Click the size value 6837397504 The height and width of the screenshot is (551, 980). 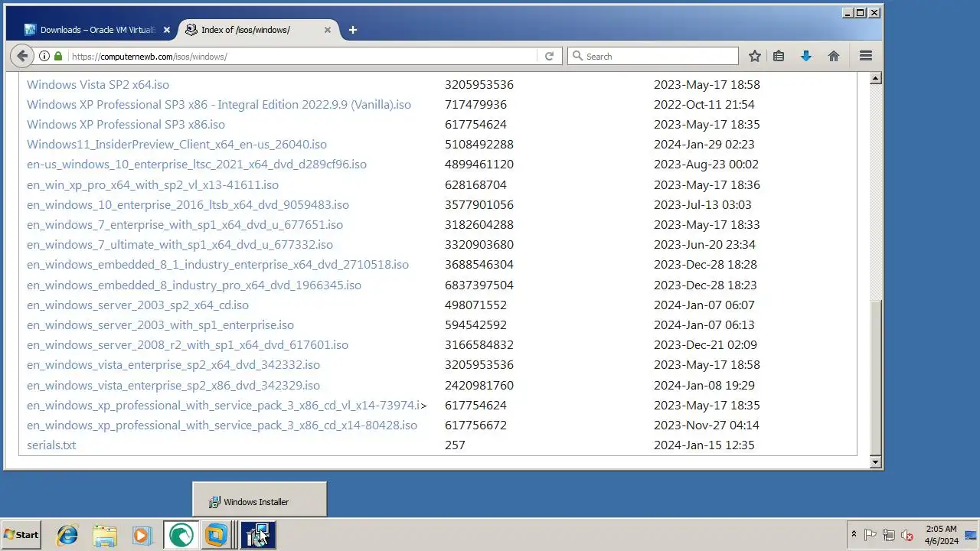pyautogui.click(x=479, y=285)
